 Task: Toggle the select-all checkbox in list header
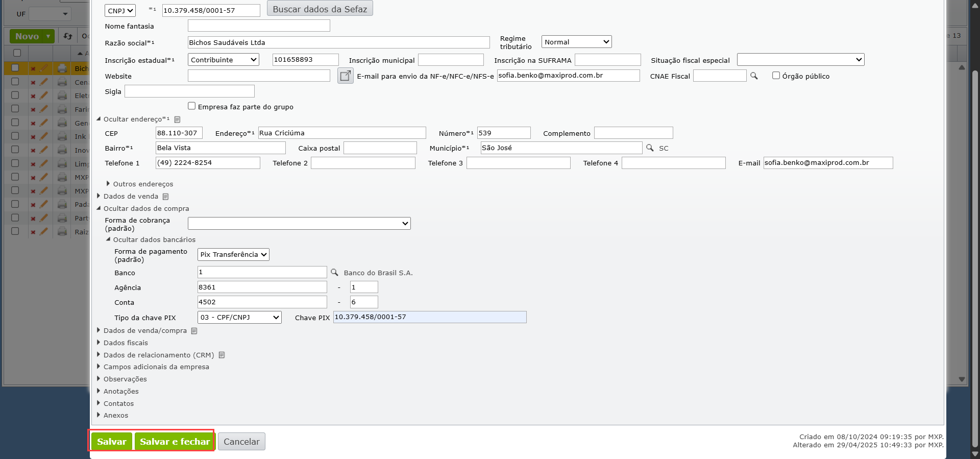click(x=17, y=53)
